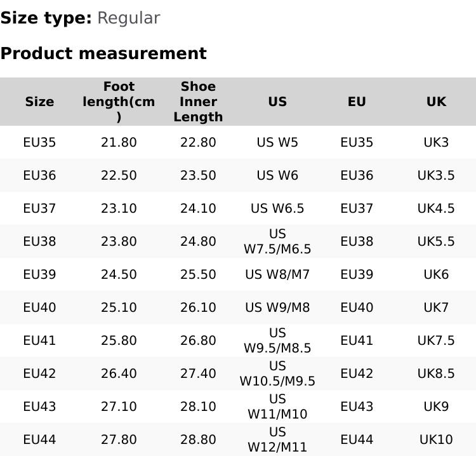
Task: Click the 21.80 foot length value
Action: [119, 142]
